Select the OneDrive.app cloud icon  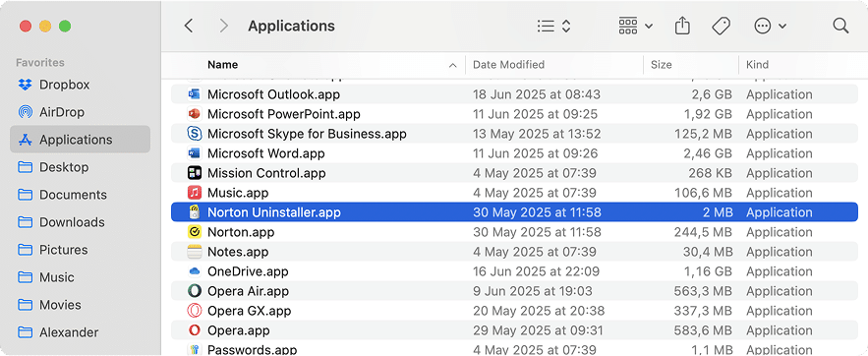coord(195,271)
